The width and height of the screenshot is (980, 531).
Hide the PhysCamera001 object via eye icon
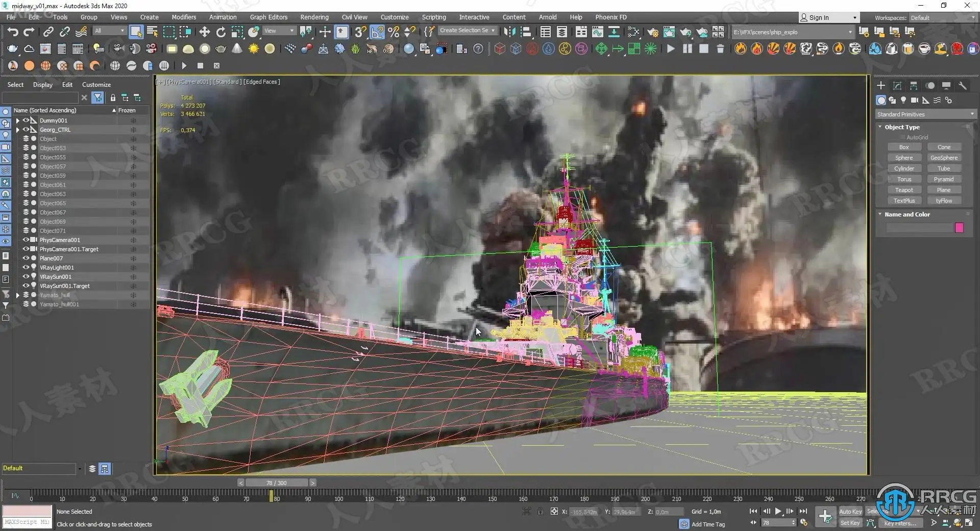26,240
